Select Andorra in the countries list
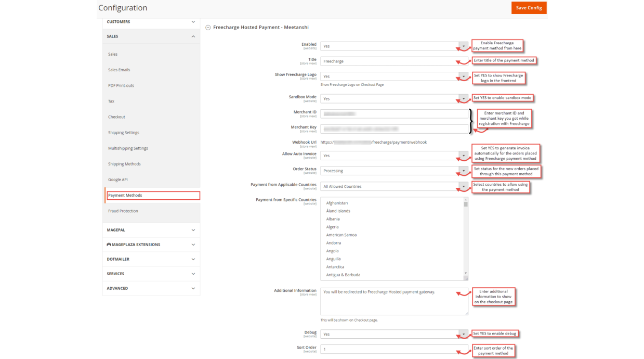 pyautogui.click(x=392, y=243)
